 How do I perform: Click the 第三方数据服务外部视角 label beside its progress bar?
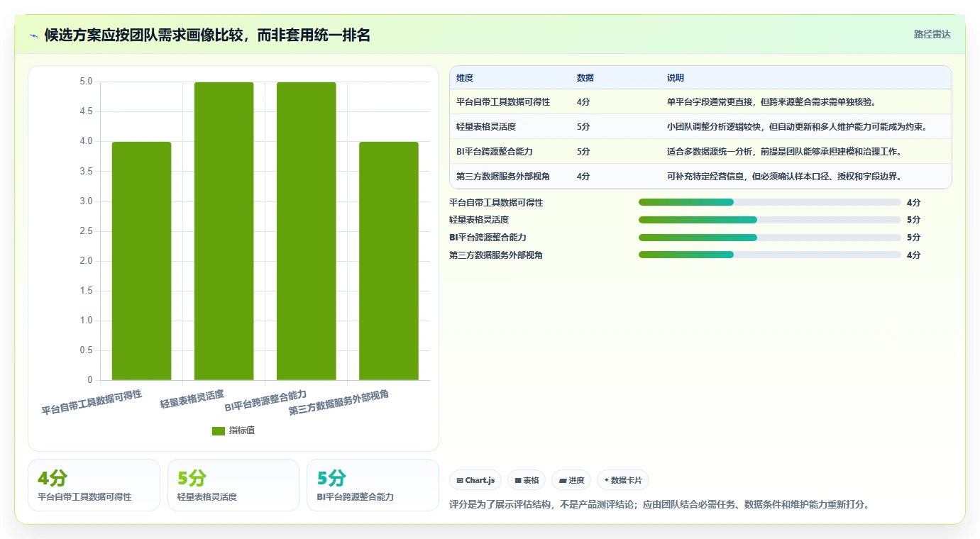click(x=496, y=255)
